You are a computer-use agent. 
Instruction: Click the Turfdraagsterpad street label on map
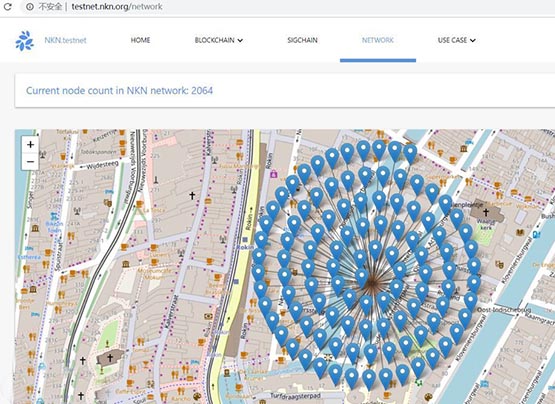pyautogui.click(x=295, y=396)
